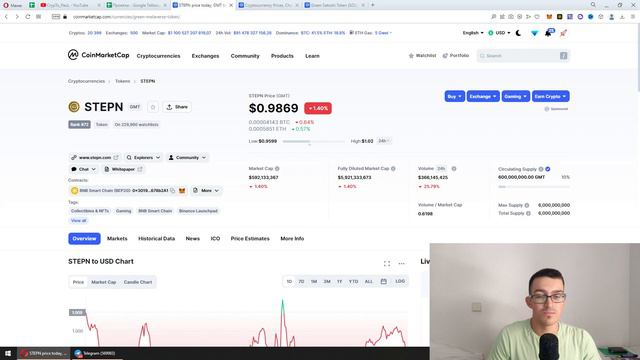Image resolution: width=640 pixels, height=360 pixels.
Task: Select Candle Chart view
Action: click(138, 282)
